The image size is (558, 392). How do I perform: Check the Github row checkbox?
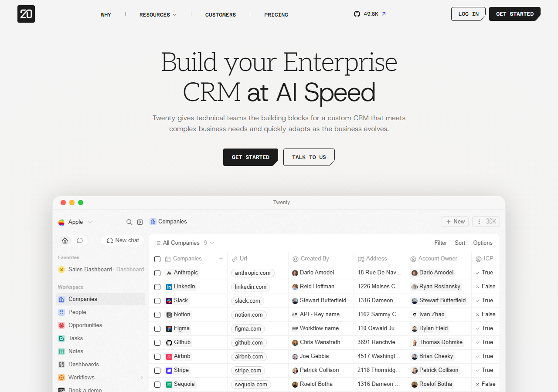157,343
